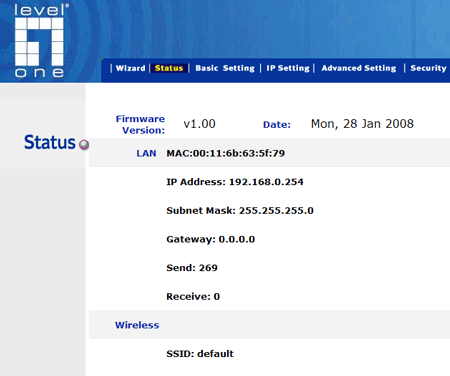Image resolution: width=450 pixels, height=376 pixels.
Task: Click the date Mon, 28 Jan 2008
Action: point(362,124)
